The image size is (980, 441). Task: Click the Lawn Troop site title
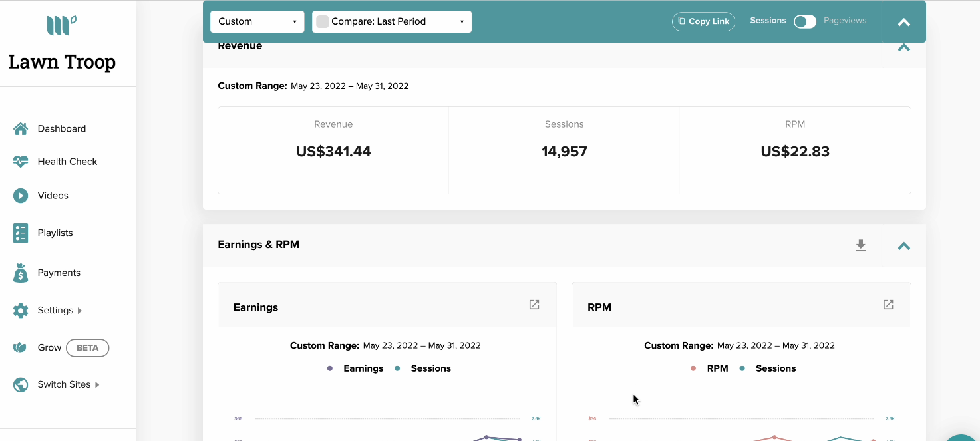(62, 62)
